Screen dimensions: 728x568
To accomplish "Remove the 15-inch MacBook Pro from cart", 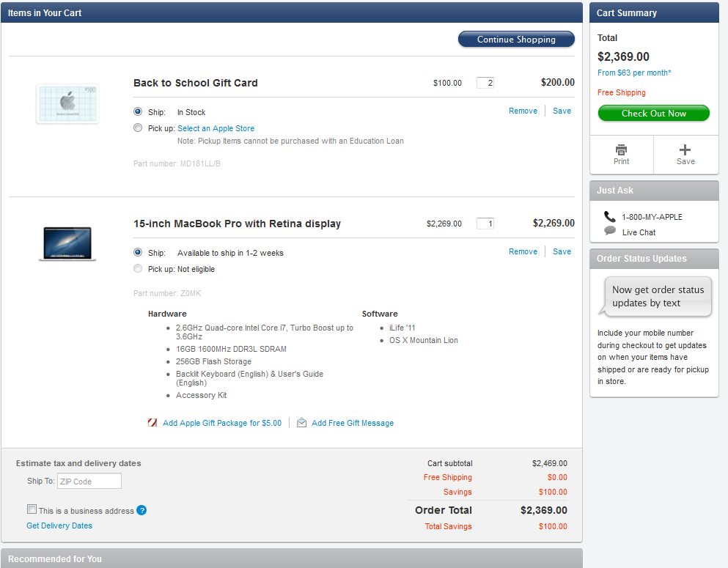I will pyautogui.click(x=523, y=251).
